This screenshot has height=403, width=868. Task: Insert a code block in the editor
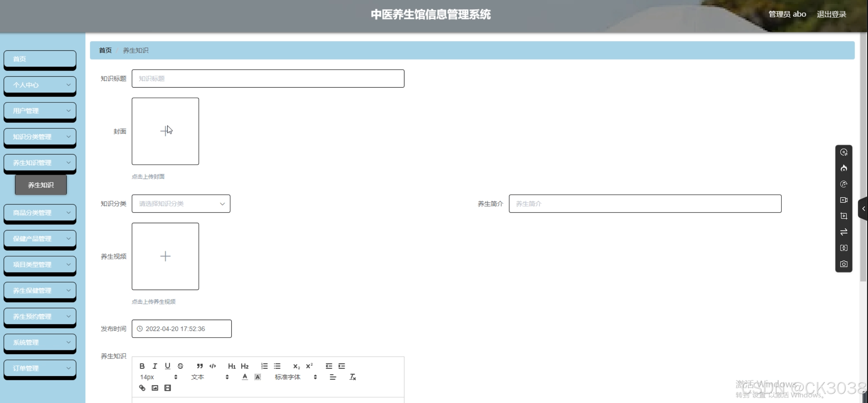(213, 366)
